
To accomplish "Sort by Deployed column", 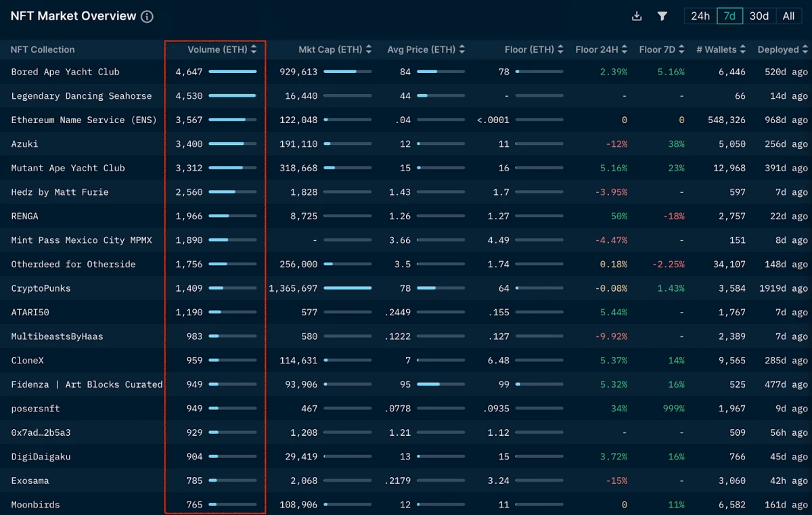I will coord(783,49).
